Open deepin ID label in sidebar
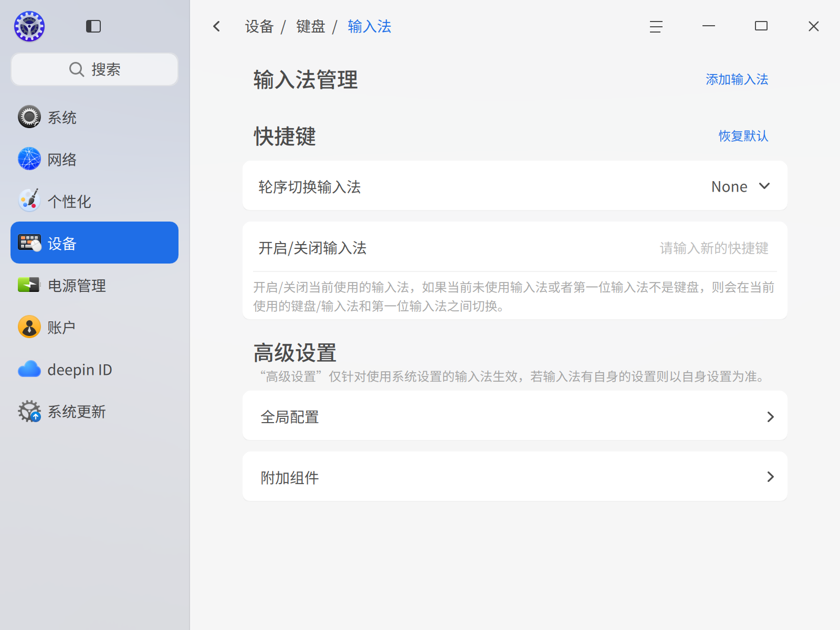Image resolution: width=840 pixels, height=630 pixels. pyautogui.click(x=80, y=370)
